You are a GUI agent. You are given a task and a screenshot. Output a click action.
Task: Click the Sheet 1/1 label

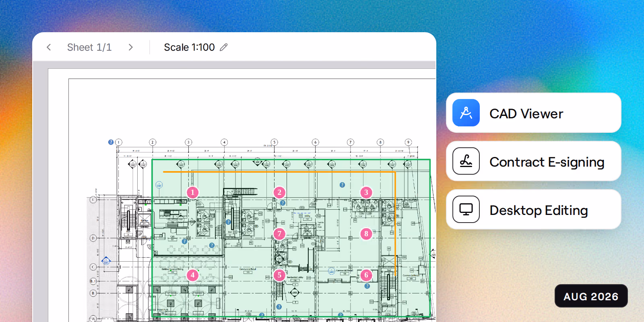coord(89,47)
